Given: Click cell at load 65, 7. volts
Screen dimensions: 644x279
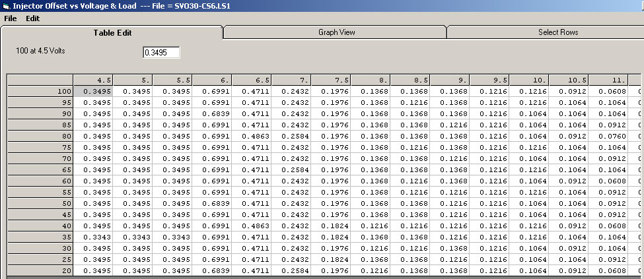Looking at the screenshot, I should tap(291, 170).
